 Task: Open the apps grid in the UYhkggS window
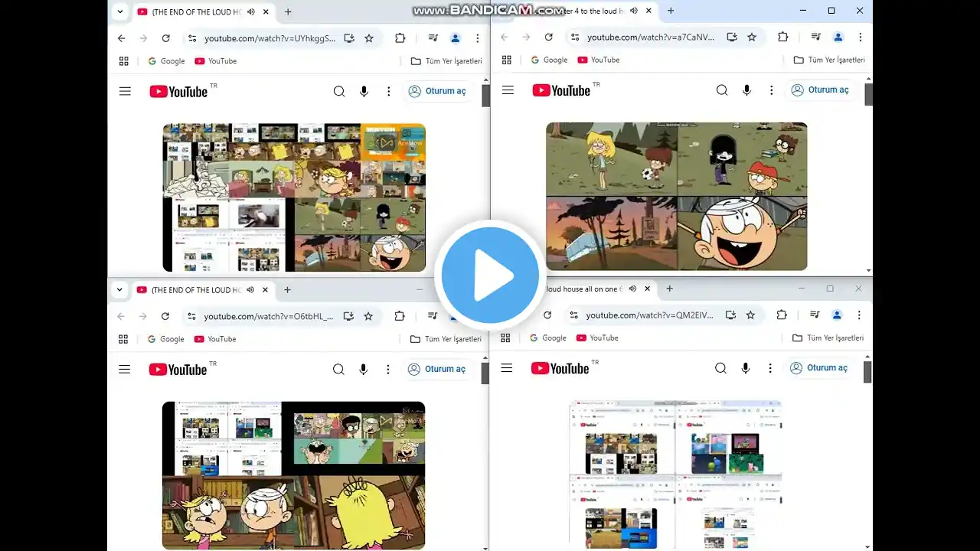pos(123,61)
